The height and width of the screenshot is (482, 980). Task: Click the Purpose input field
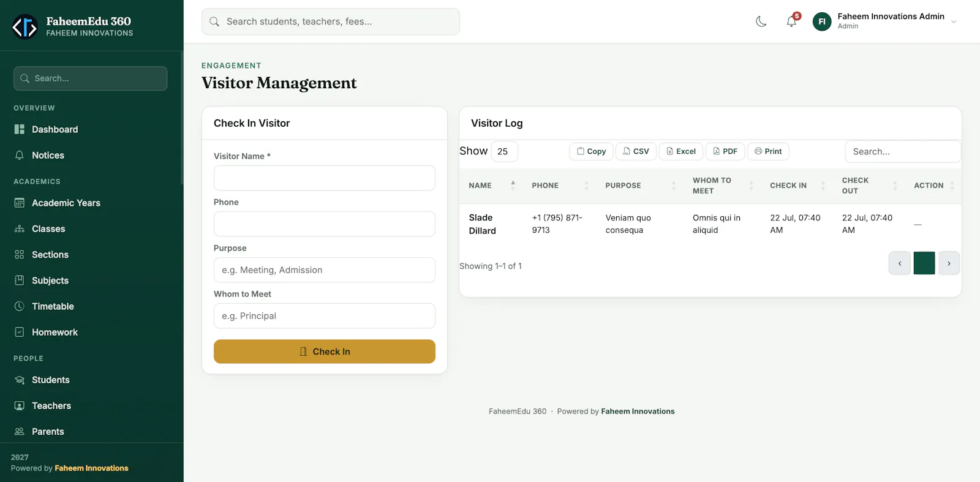pyautogui.click(x=325, y=269)
